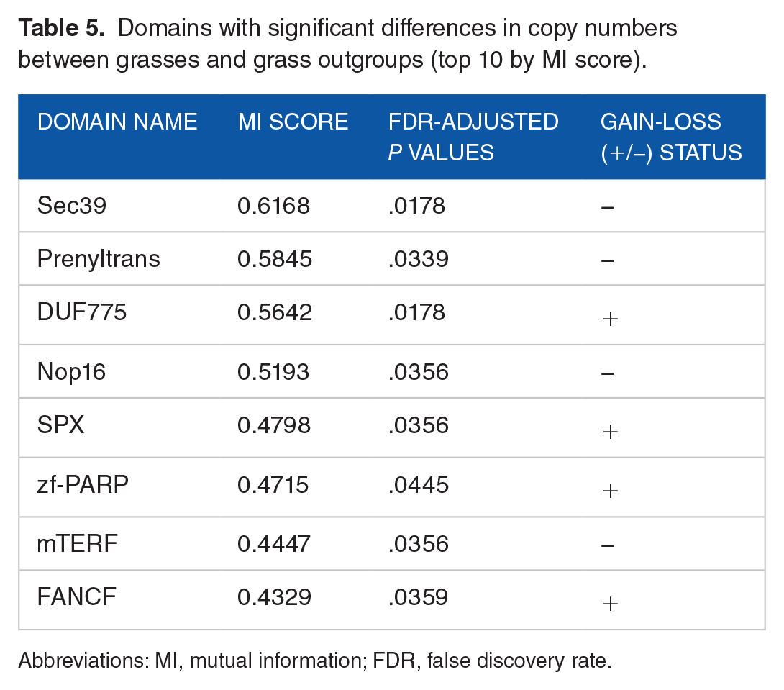
Task: Select the FDR-ADJUSTED P VALUES header
Action: [x=473, y=137]
